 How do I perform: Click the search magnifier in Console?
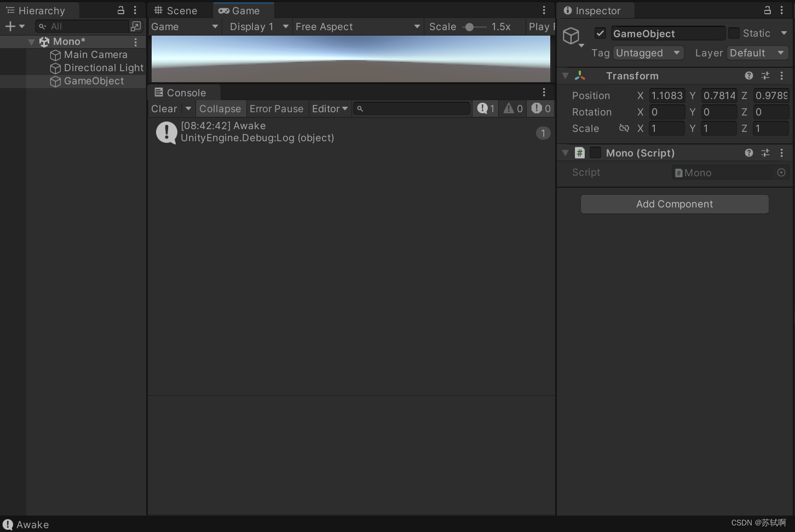tap(360, 108)
